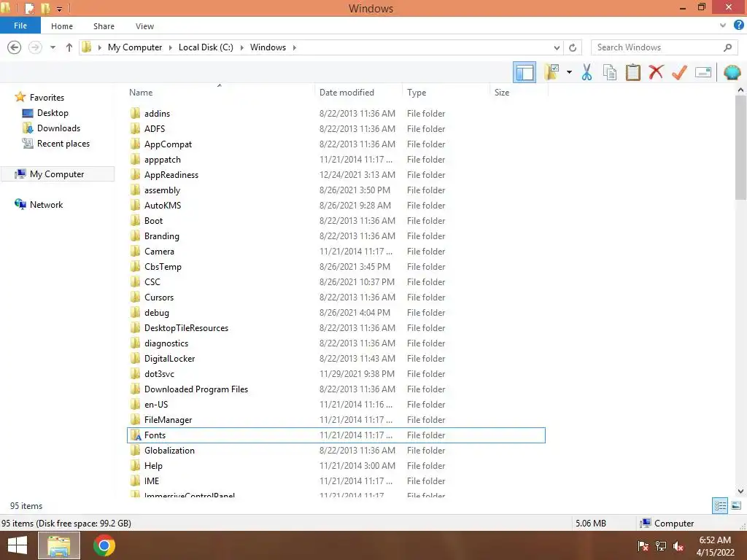Click the file list vertical scrollbar thumb
The image size is (747, 560).
[x=740, y=147]
